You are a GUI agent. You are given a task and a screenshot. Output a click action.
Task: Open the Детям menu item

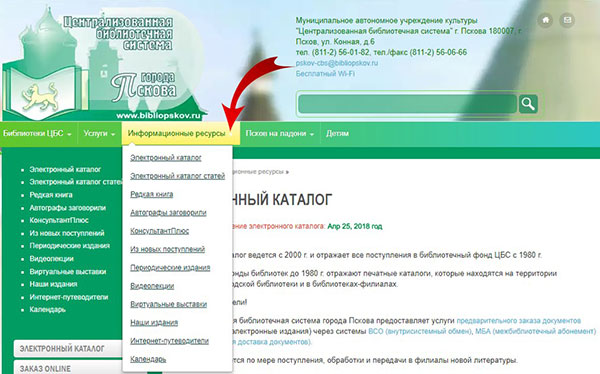(x=337, y=134)
